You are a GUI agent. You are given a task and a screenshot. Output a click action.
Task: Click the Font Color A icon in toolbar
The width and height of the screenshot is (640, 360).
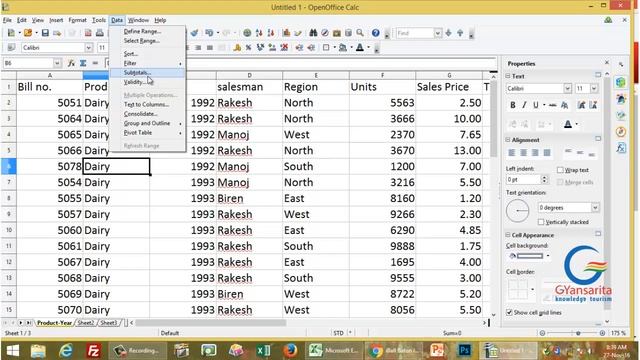pyautogui.click(x=360, y=48)
